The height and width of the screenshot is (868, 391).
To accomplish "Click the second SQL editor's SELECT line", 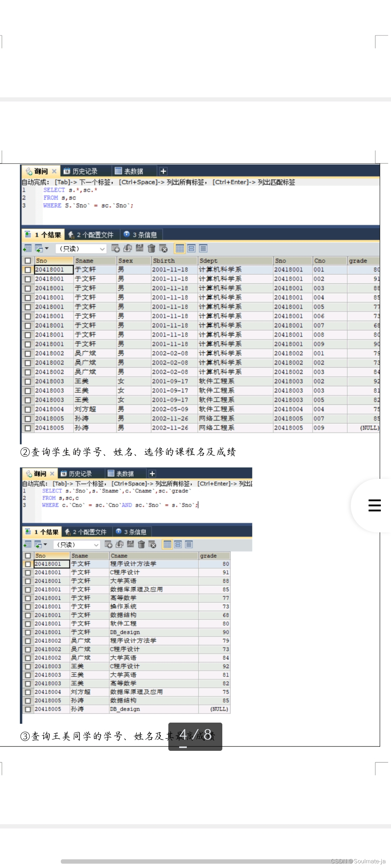I will tap(117, 491).
